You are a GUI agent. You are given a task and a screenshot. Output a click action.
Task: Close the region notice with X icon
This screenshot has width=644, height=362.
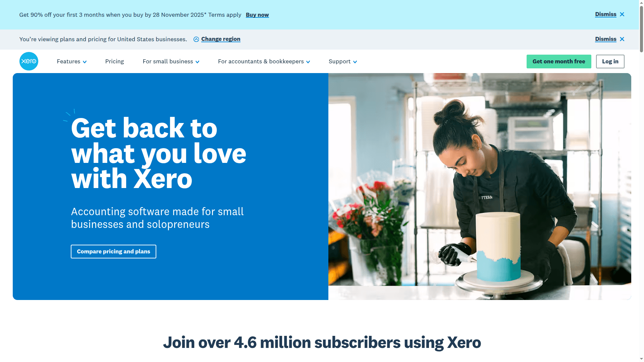pos(622,39)
